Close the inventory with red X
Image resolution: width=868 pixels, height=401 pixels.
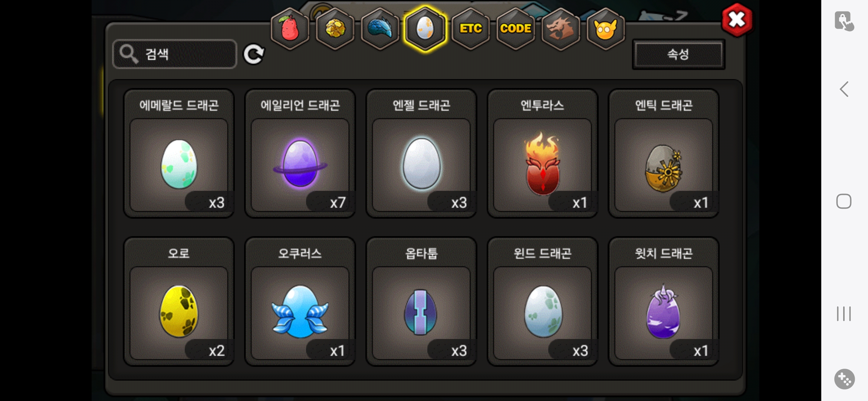[737, 20]
